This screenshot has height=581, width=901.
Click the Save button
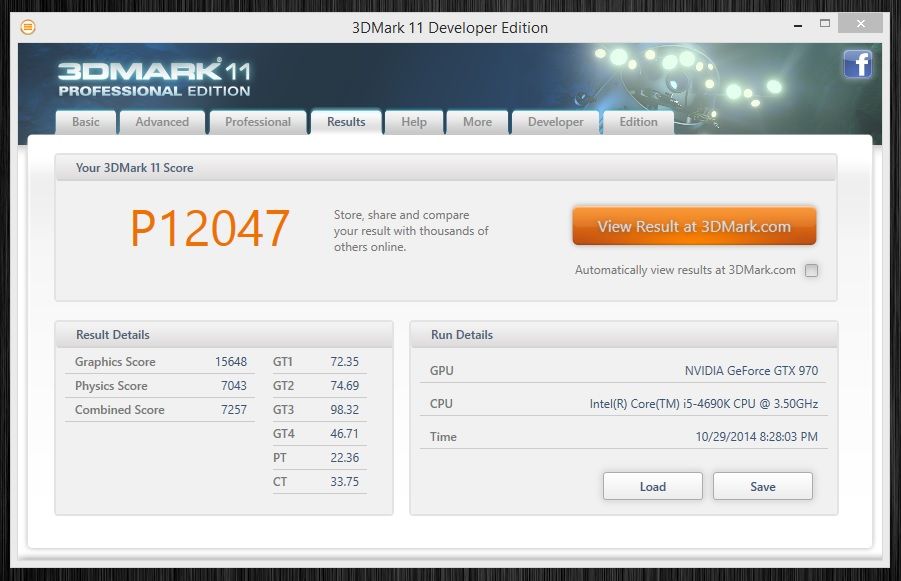(763, 487)
